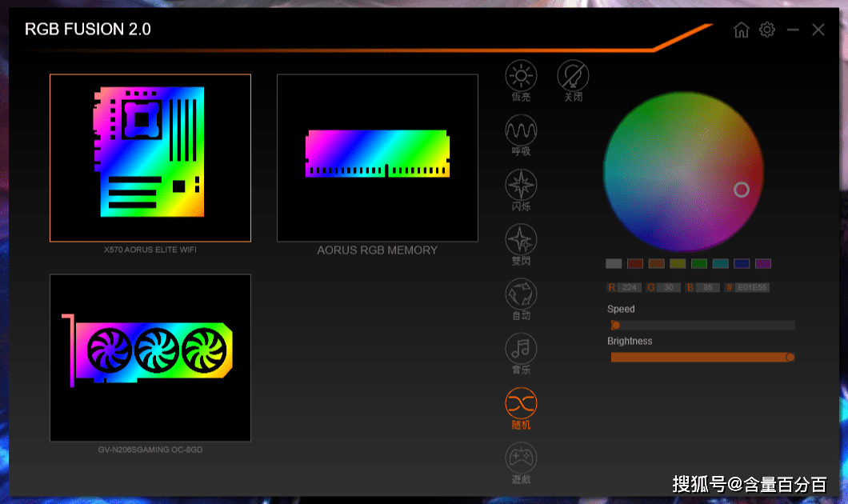
Task: Click the "AORUS RGB MEMORY" label
Action: pyautogui.click(x=378, y=250)
